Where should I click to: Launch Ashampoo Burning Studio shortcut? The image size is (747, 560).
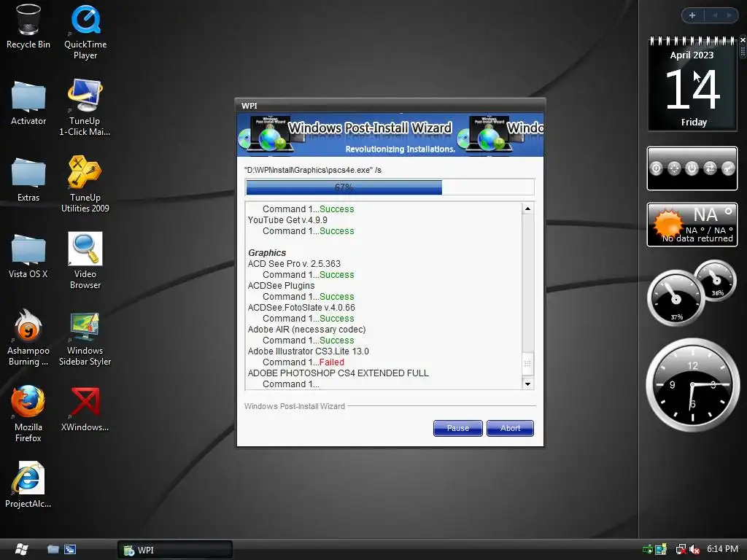click(28, 338)
